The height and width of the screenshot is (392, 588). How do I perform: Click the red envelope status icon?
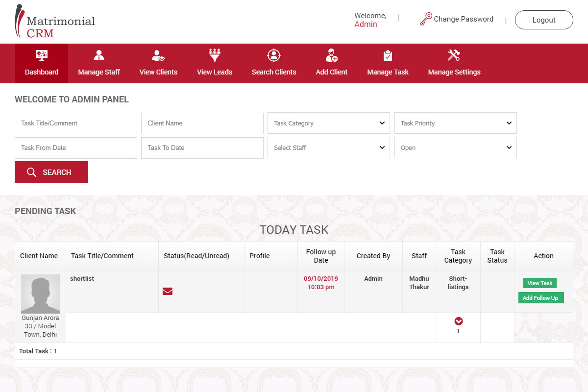tap(168, 291)
